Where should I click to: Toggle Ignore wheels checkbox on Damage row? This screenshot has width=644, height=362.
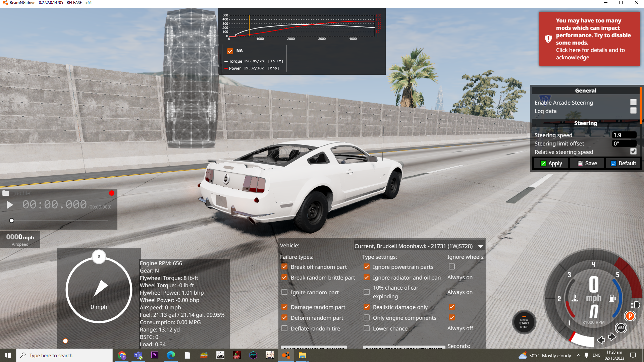click(x=452, y=307)
